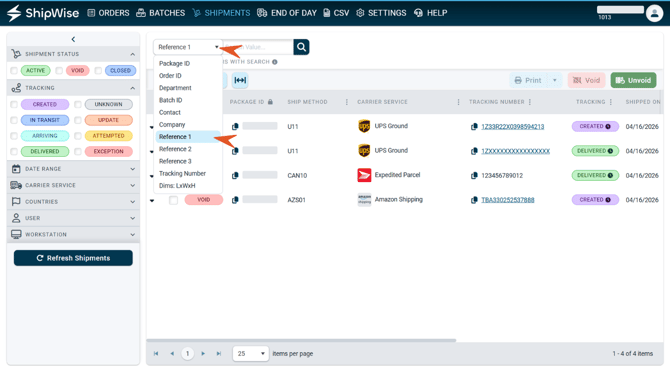
Task: Collapse the Tracking filter section
Action: coord(132,88)
